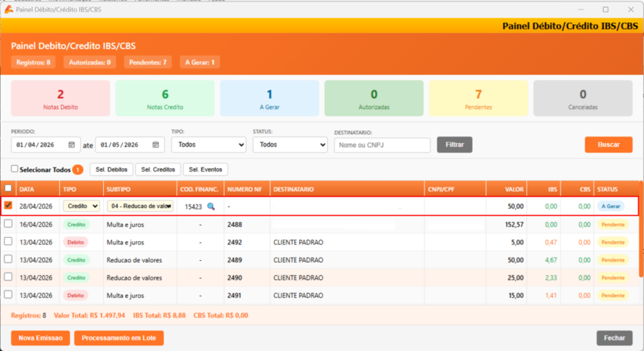Image resolution: width=644 pixels, height=351 pixels.
Task: Select the Canceladas summary card
Action: (583, 99)
